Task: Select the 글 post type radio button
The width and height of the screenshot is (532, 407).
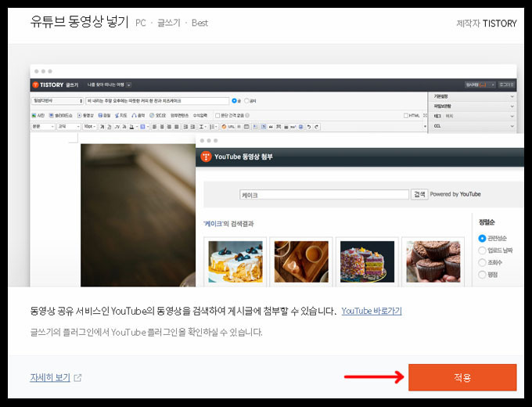Action: tap(234, 101)
